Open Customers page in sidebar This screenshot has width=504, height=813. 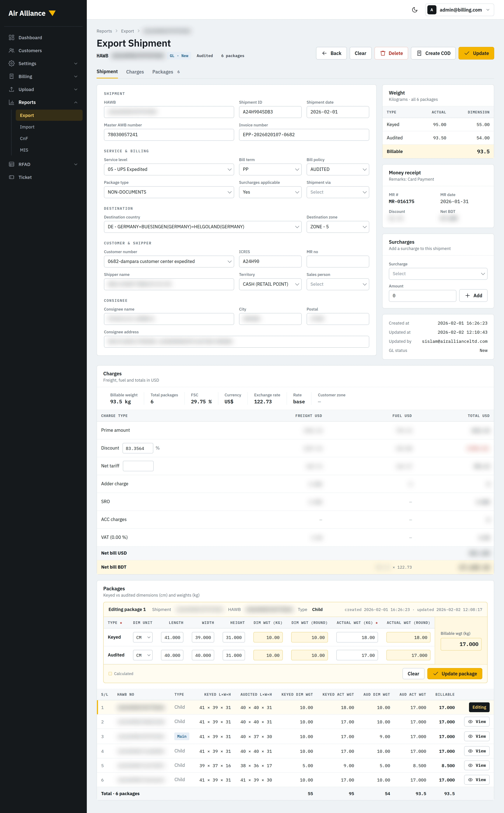(x=43, y=51)
